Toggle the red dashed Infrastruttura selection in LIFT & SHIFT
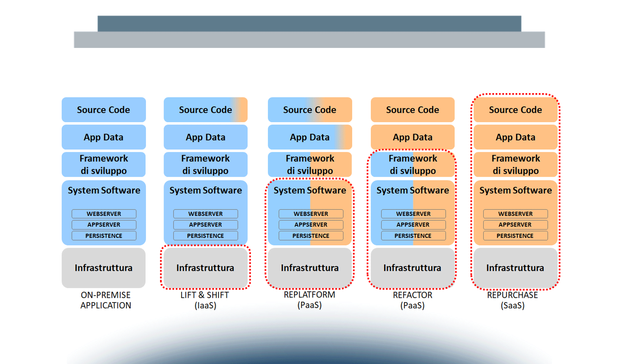619x364 pixels. [206, 268]
